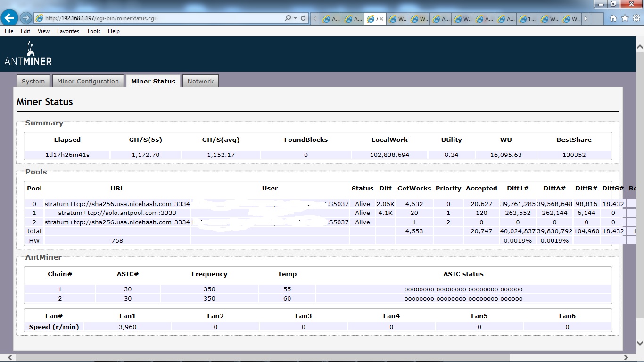Open the File menu
This screenshot has width=644, height=362.
pos(9,31)
